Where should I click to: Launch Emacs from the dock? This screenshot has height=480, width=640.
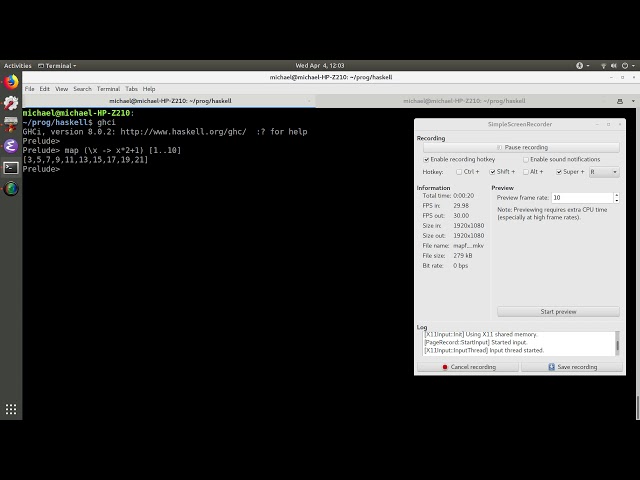(x=11, y=146)
